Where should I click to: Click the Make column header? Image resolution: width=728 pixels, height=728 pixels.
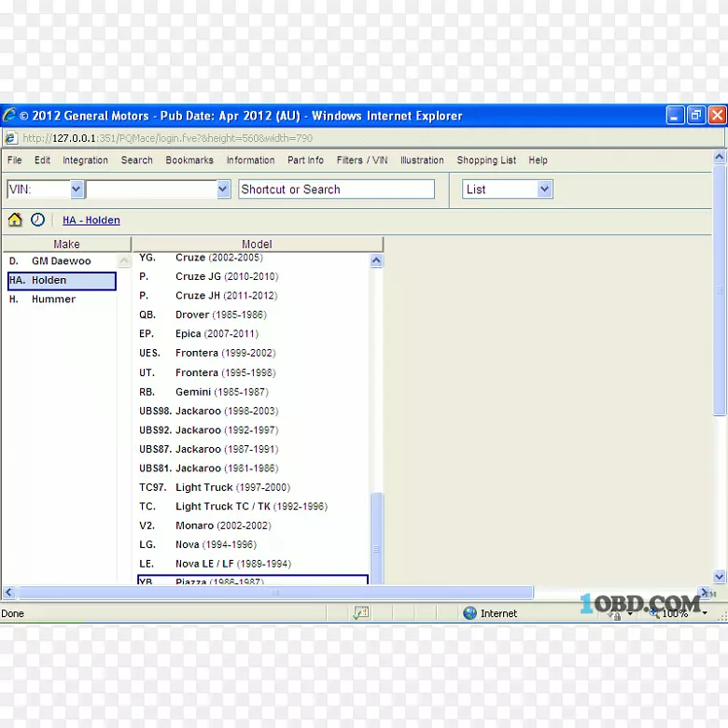[x=66, y=244]
